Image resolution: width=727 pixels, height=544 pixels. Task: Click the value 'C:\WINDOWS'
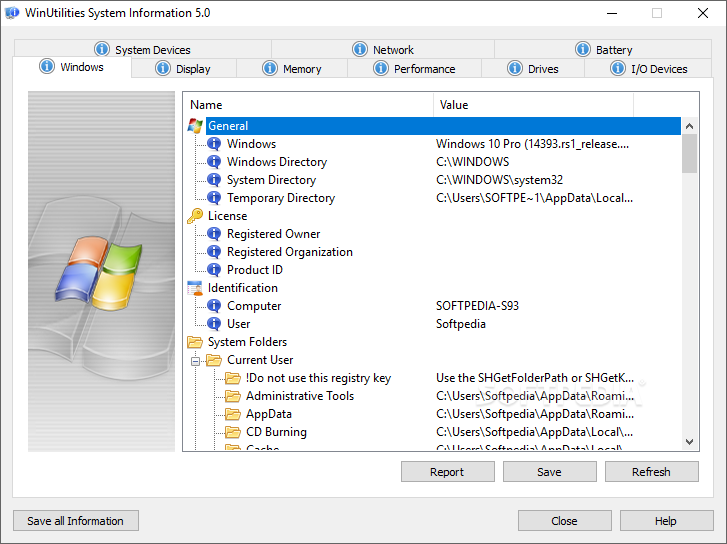pos(472,162)
